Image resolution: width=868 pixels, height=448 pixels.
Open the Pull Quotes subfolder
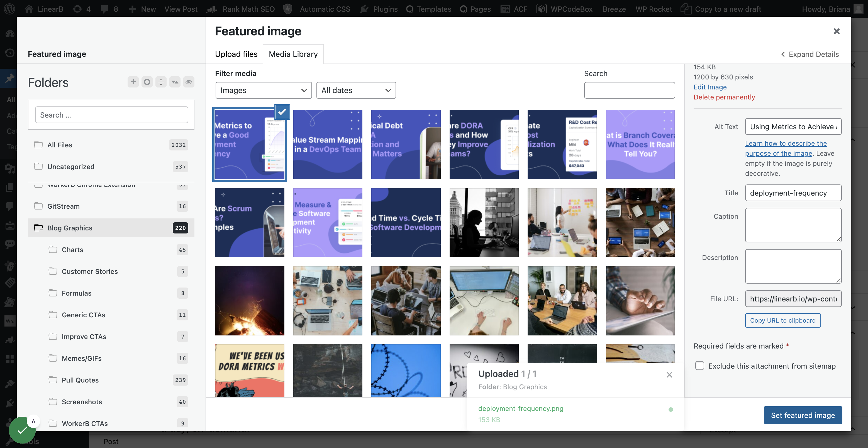(x=118, y=380)
